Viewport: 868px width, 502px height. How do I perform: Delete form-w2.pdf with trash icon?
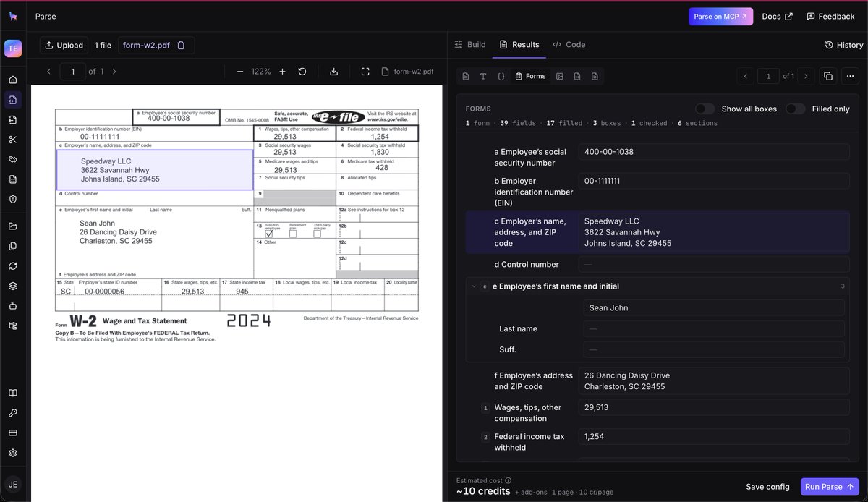pyautogui.click(x=181, y=45)
